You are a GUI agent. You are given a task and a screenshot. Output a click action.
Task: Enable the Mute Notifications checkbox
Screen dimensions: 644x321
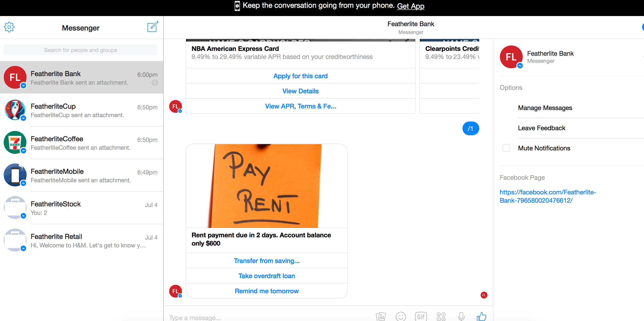tap(506, 148)
